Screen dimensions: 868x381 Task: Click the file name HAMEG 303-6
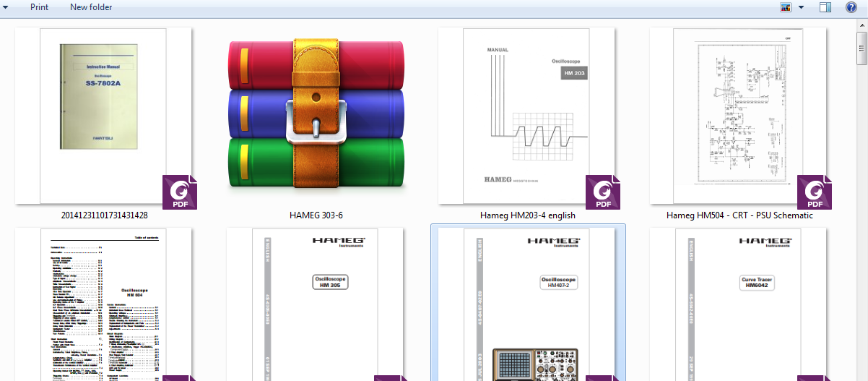(x=316, y=215)
